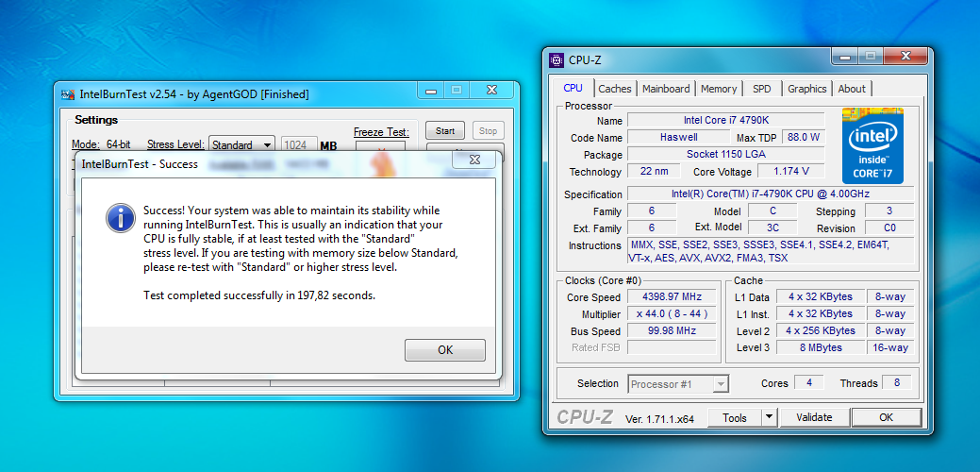Open the Mainboard tab
The image size is (980, 472).
[666, 89]
